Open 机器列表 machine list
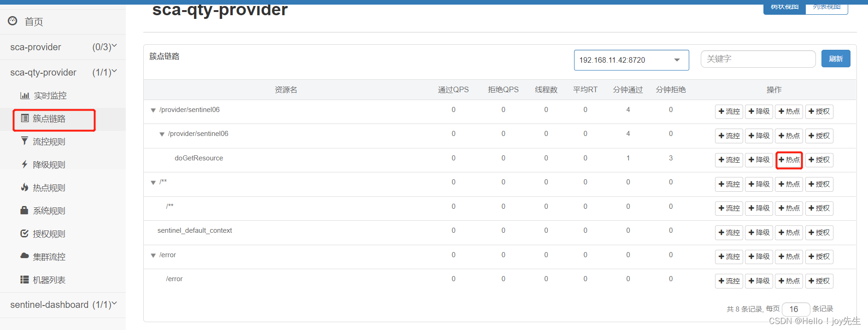 [49, 280]
